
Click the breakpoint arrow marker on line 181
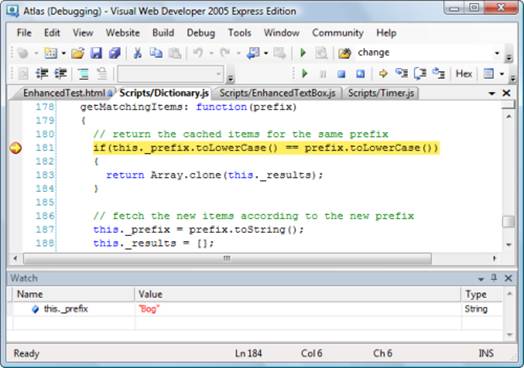[x=15, y=148]
